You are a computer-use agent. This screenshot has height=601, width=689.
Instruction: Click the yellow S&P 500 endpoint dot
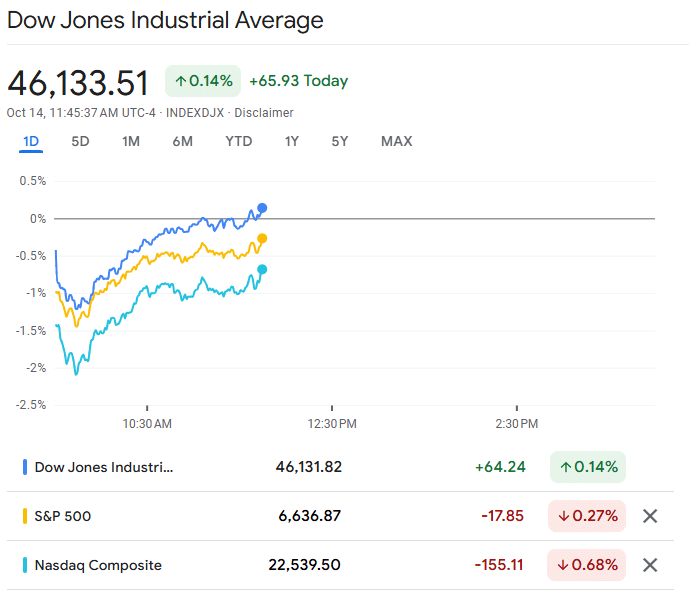click(x=262, y=238)
